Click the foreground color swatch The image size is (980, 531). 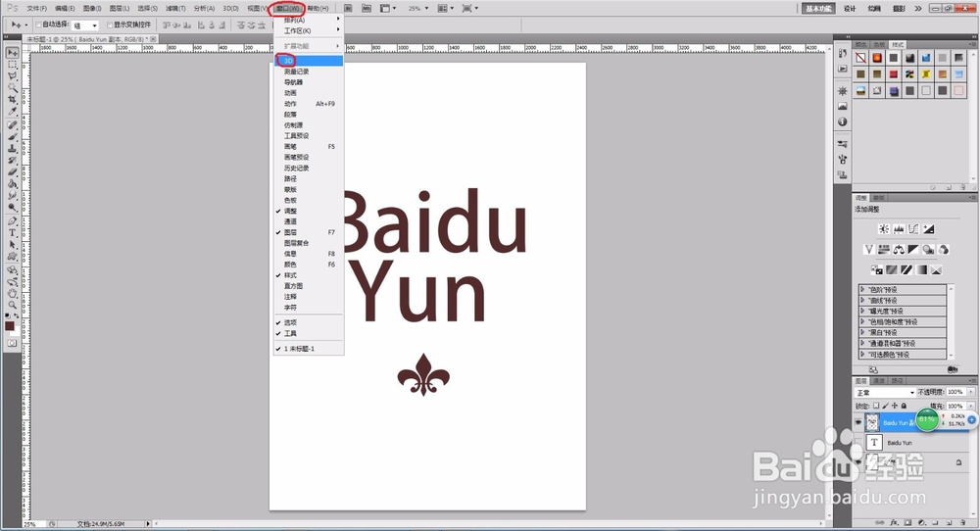point(10,326)
